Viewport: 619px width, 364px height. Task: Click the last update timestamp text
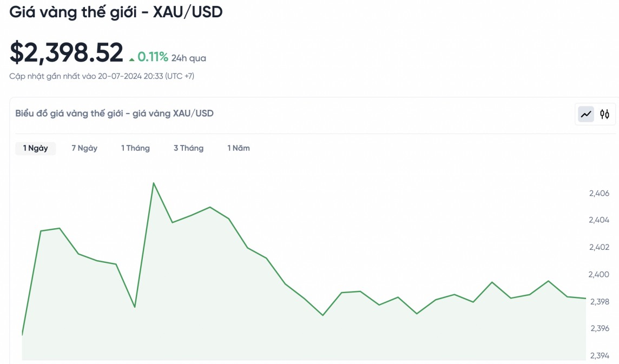point(102,76)
